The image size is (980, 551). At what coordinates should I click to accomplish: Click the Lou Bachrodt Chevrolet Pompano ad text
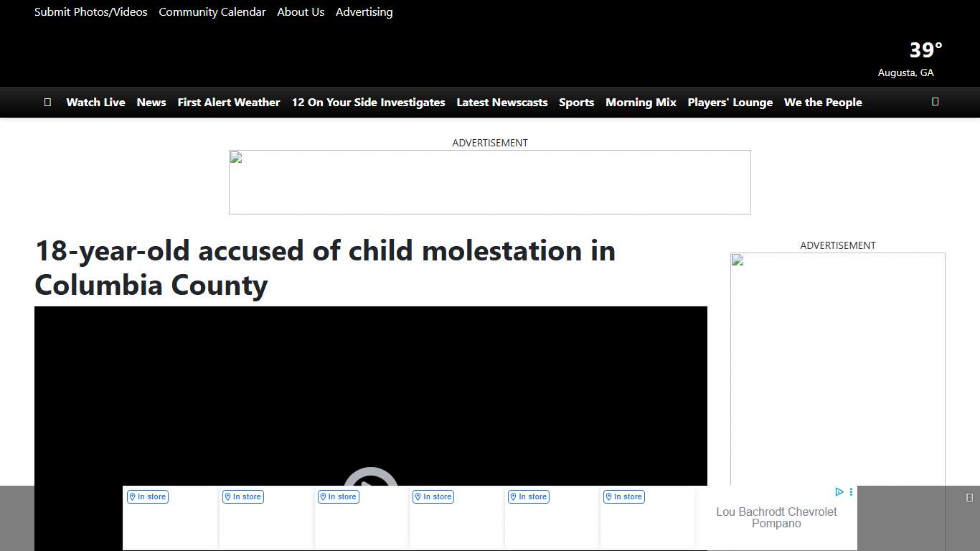(x=776, y=517)
